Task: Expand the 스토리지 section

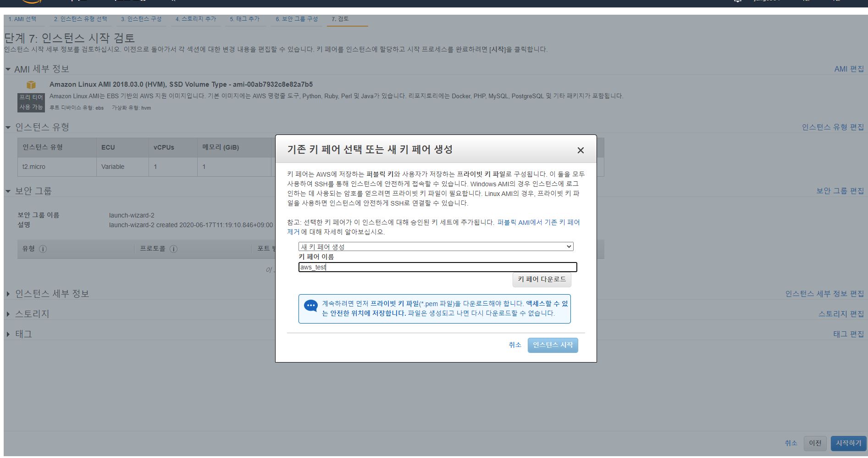Action: [8, 314]
